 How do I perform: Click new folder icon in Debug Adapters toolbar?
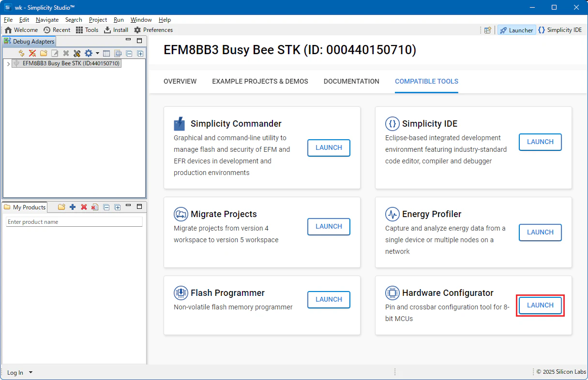[x=44, y=53]
